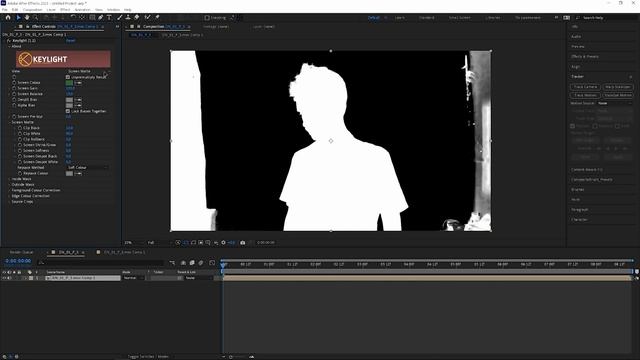The width and height of the screenshot is (640, 360).
Task: Click the Despill Bias grey swatch
Action: (69, 100)
